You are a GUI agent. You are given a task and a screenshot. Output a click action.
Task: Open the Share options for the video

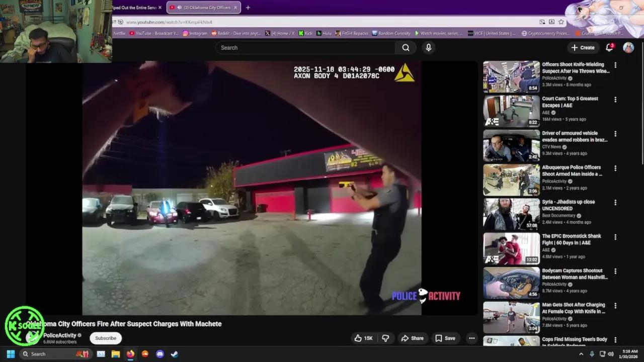tap(412, 338)
